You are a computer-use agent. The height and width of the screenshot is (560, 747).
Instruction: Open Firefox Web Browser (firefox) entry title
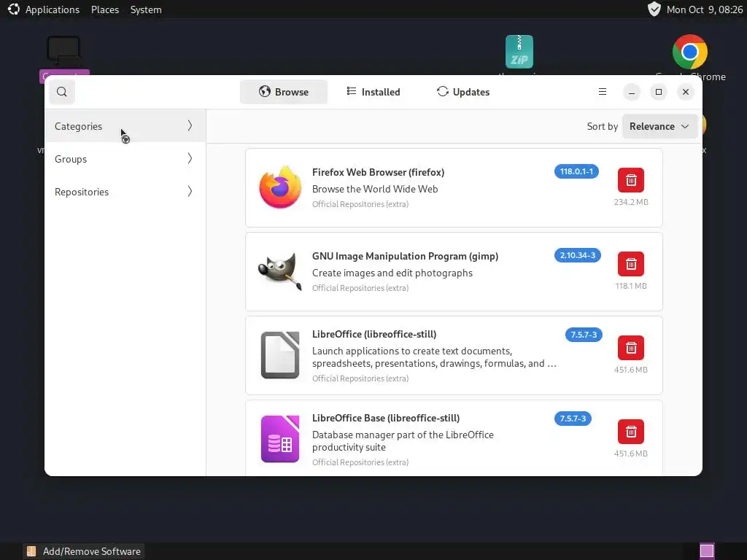point(379,172)
